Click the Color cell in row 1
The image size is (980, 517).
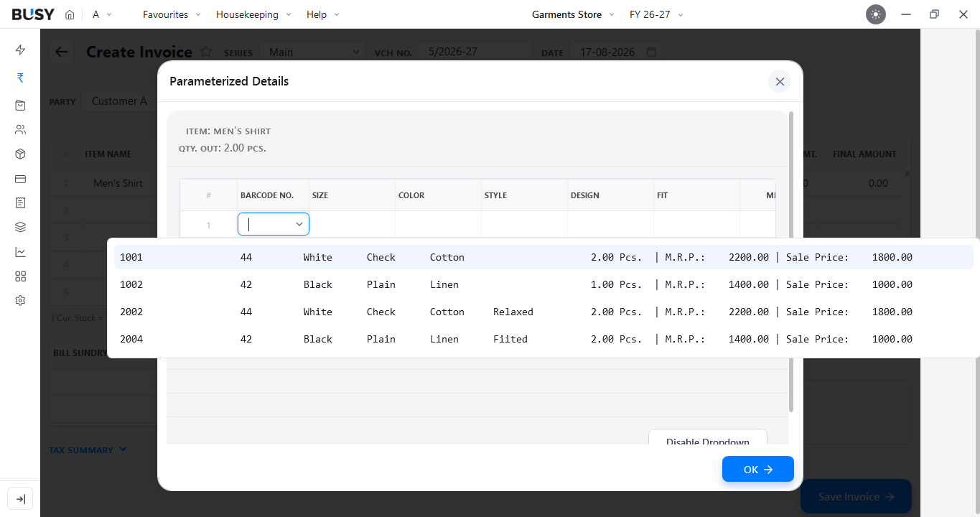(x=438, y=224)
